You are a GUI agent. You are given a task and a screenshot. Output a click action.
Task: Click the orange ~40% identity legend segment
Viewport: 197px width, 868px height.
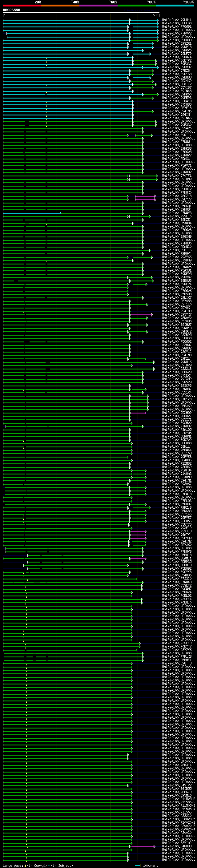coord(60,6)
